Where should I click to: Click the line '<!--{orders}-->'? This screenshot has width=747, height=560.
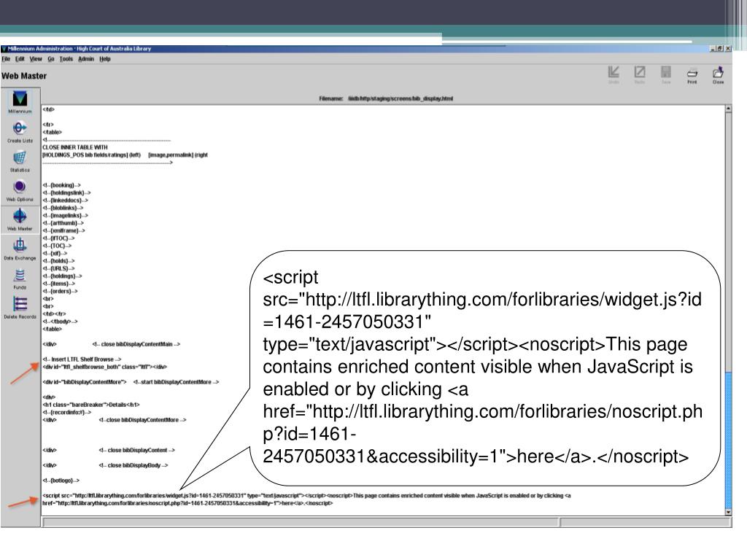coord(60,291)
